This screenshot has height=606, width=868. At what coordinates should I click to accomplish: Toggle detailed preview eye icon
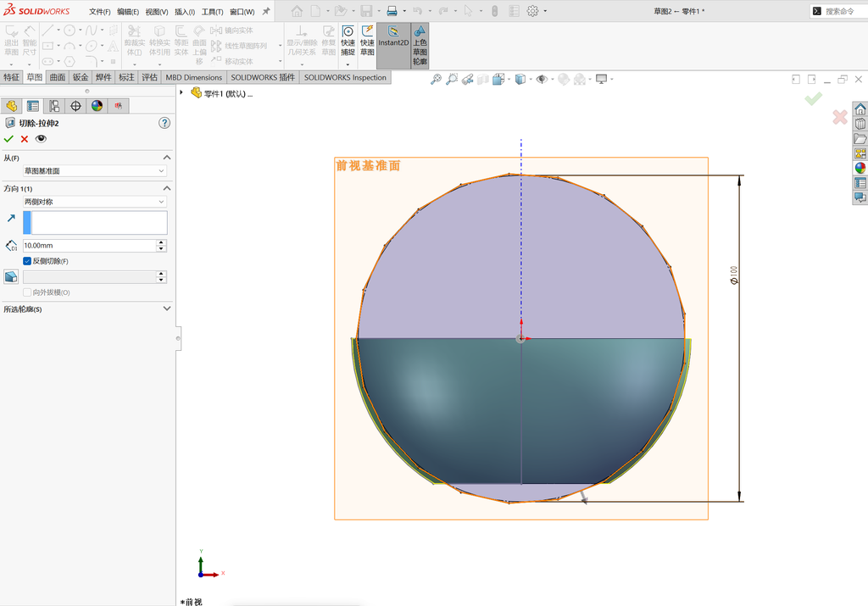pos(41,139)
